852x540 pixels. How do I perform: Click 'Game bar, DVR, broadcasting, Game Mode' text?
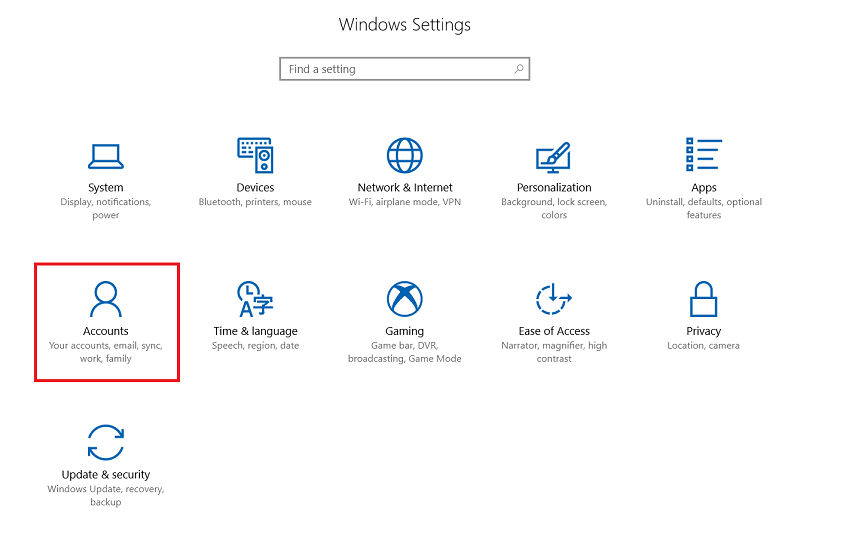pyautogui.click(x=405, y=352)
